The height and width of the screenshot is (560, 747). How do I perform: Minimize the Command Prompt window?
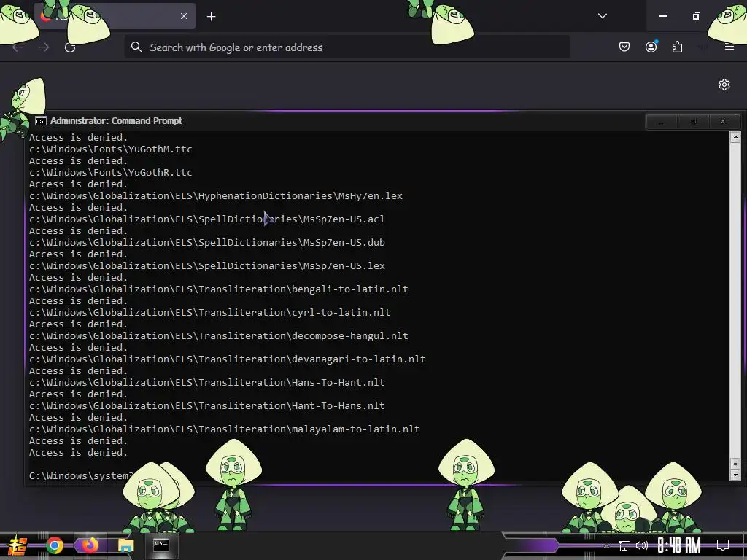tap(661, 122)
